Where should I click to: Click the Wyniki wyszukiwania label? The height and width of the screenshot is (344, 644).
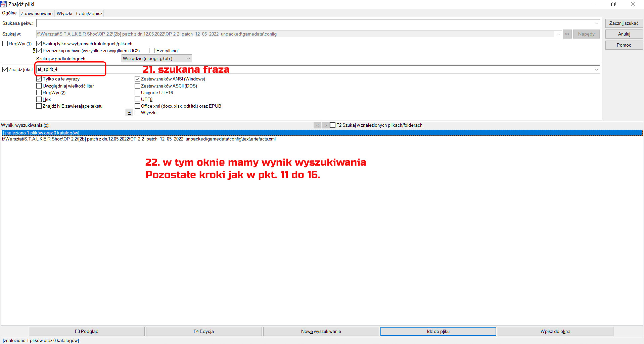point(25,125)
